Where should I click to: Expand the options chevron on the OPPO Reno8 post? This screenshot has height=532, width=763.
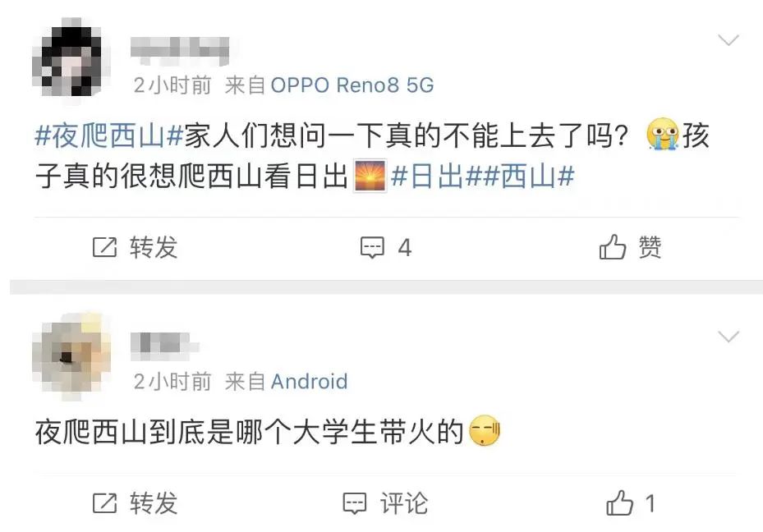pos(728,40)
